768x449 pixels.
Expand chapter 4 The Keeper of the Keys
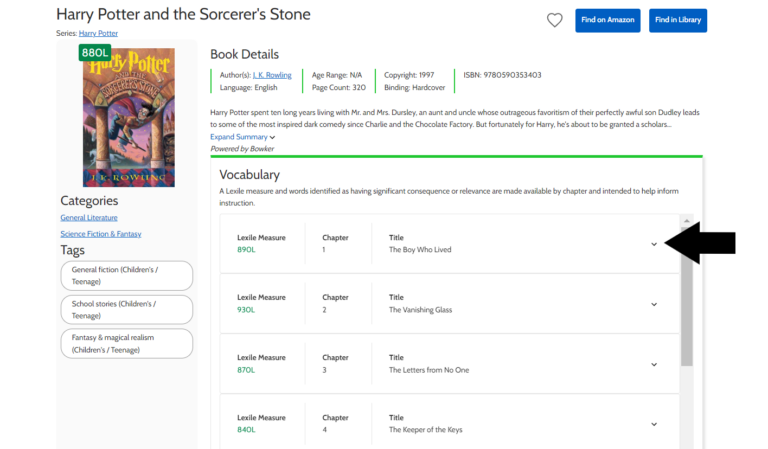click(x=654, y=424)
